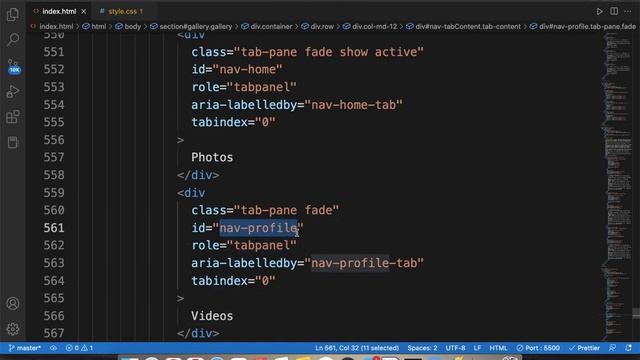Open the Run and Debug view
640x360 pixels.
point(13,91)
